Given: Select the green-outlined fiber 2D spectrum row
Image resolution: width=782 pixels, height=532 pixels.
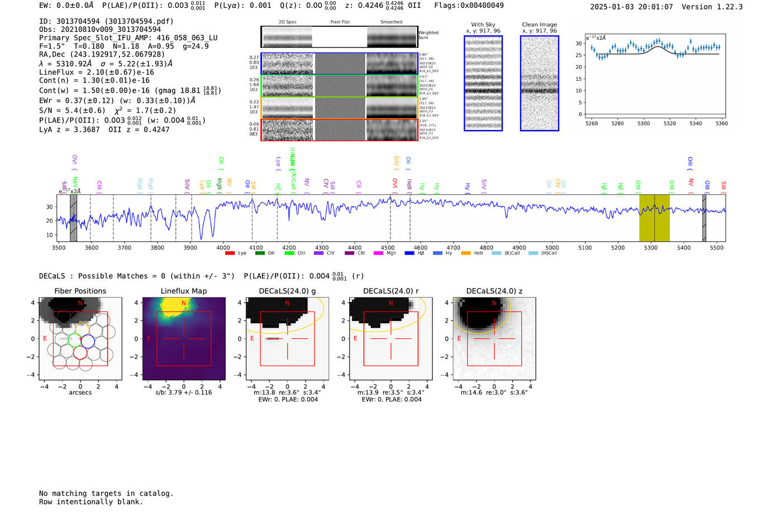Looking at the screenshot, I should point(339,86).
